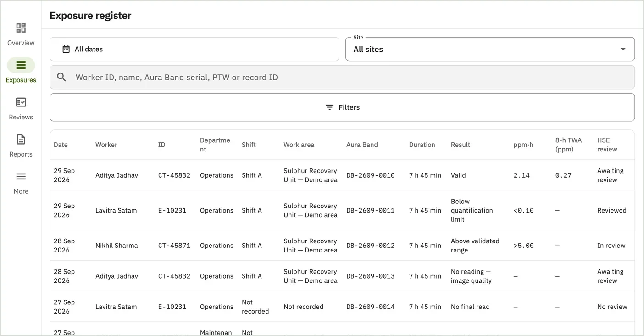Open the Reviews checklist icon
Viewport: 644px width, 336px height.
coord(21,102)
